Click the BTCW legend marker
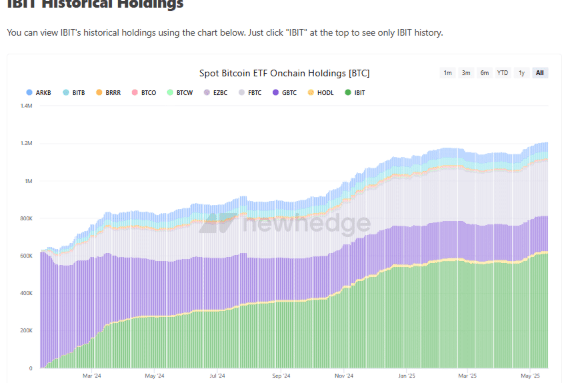Viewport: 563px width, 383px height. [x=170, y=93]
